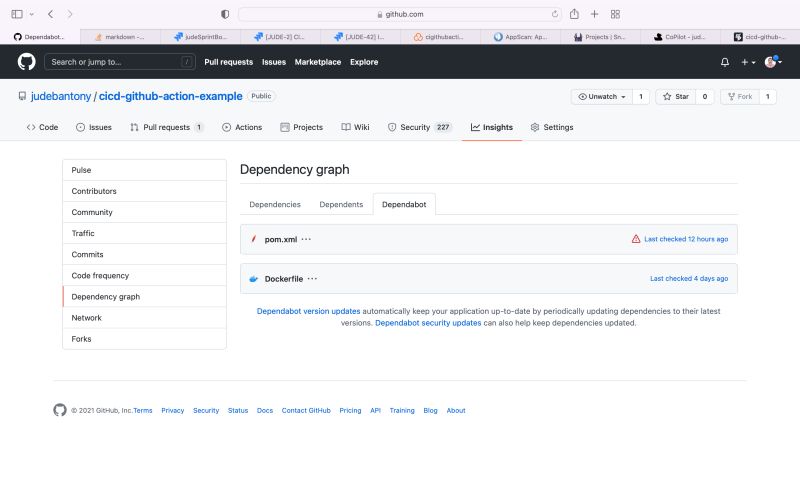Switch to the repository Issues tab

pos(94,127)
